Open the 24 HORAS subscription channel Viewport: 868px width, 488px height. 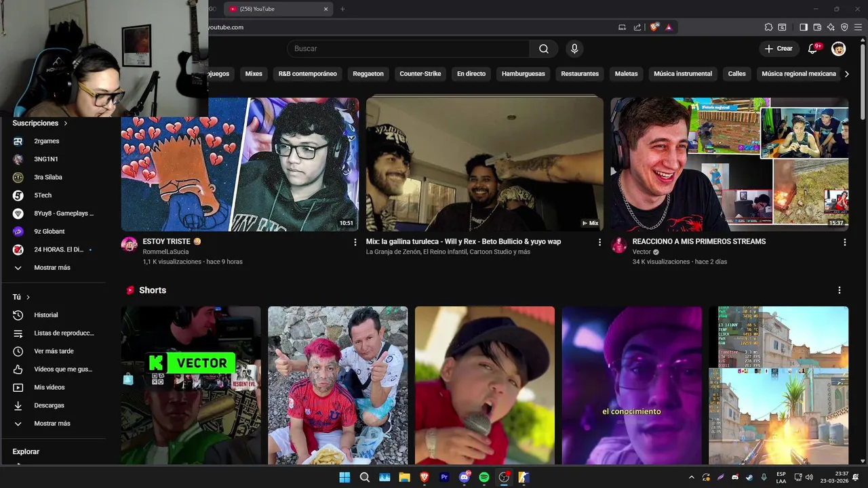54,249
